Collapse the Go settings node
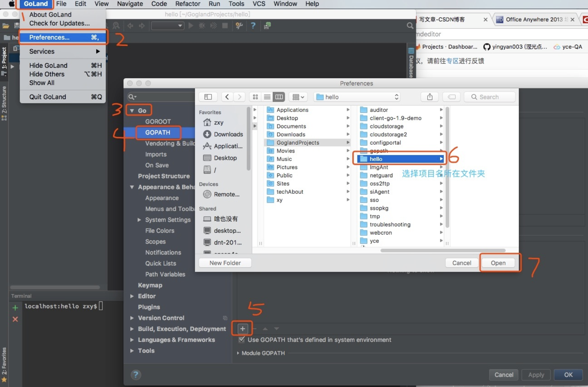 pos(132,111)
